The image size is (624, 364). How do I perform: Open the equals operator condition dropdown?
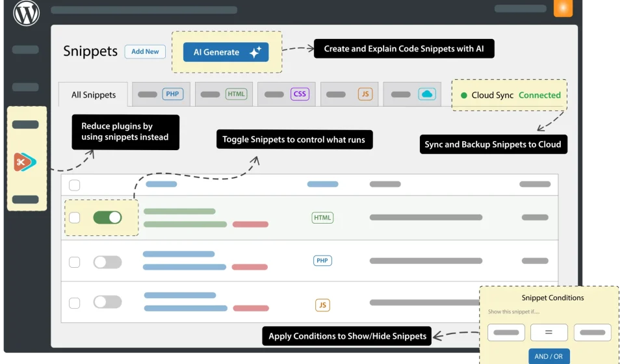(x=549, y=332)
